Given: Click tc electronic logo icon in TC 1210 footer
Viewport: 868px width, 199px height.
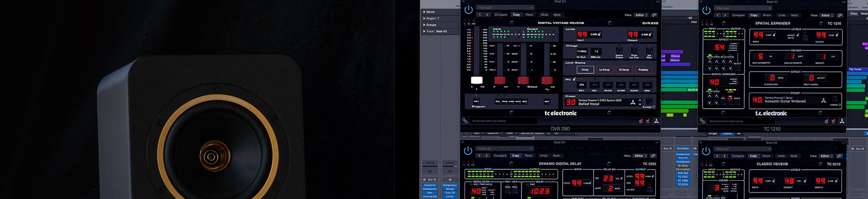Looking at the screenshot, I should tap(842, 121).
